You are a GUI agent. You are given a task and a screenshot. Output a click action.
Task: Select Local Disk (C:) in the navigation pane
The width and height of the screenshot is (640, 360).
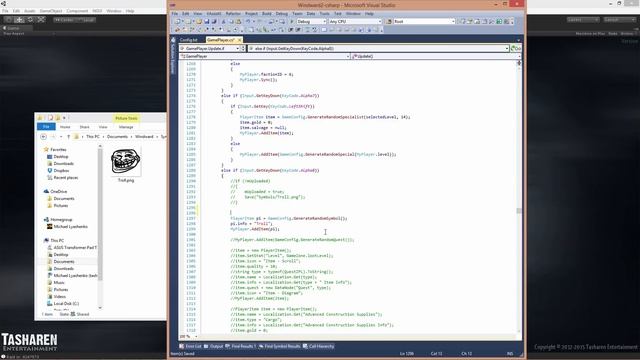(63, 304)
